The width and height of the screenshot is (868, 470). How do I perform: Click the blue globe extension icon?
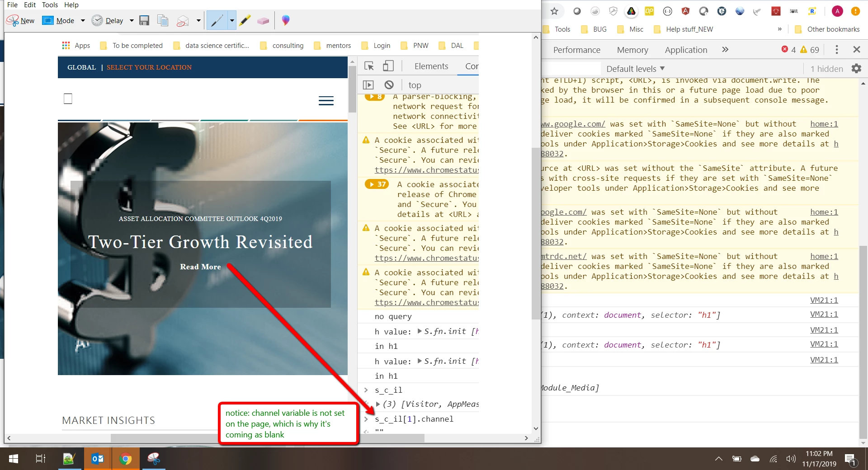[740, 11]
